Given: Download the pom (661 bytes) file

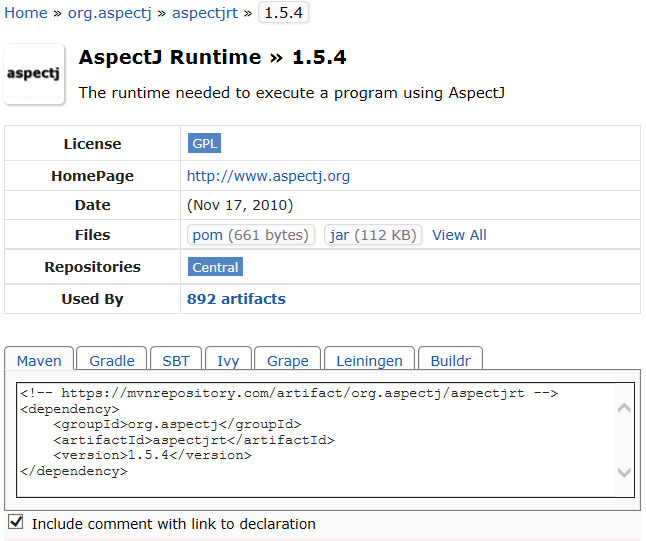Looking at the screenshot, I should pyautogui.click(x=250, y=235).
